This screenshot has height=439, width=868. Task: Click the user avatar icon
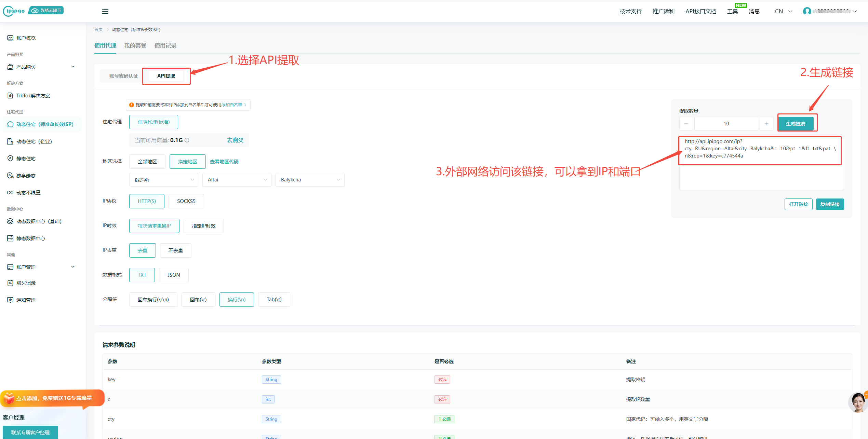807,11
